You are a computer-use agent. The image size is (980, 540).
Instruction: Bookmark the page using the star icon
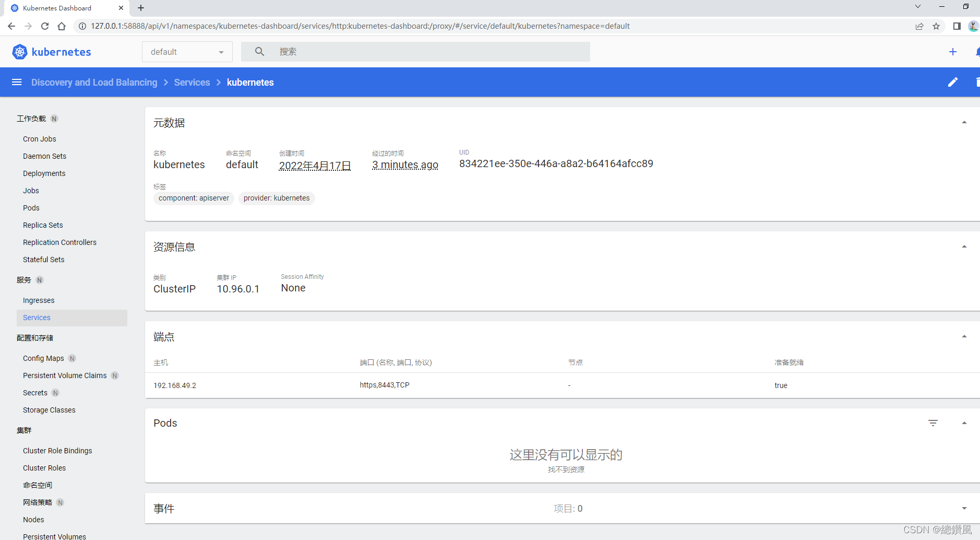[x=937, y=26]
